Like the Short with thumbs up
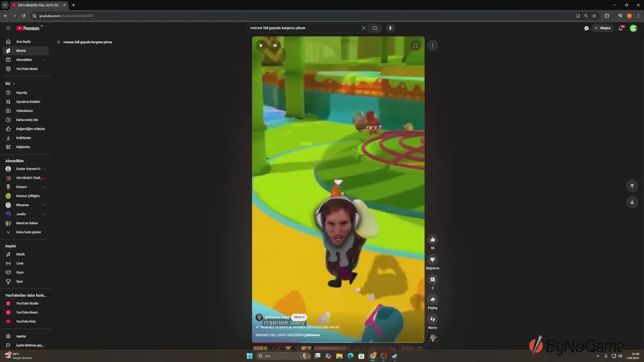The width and height of the screenshot is (644, 362). 432,239
